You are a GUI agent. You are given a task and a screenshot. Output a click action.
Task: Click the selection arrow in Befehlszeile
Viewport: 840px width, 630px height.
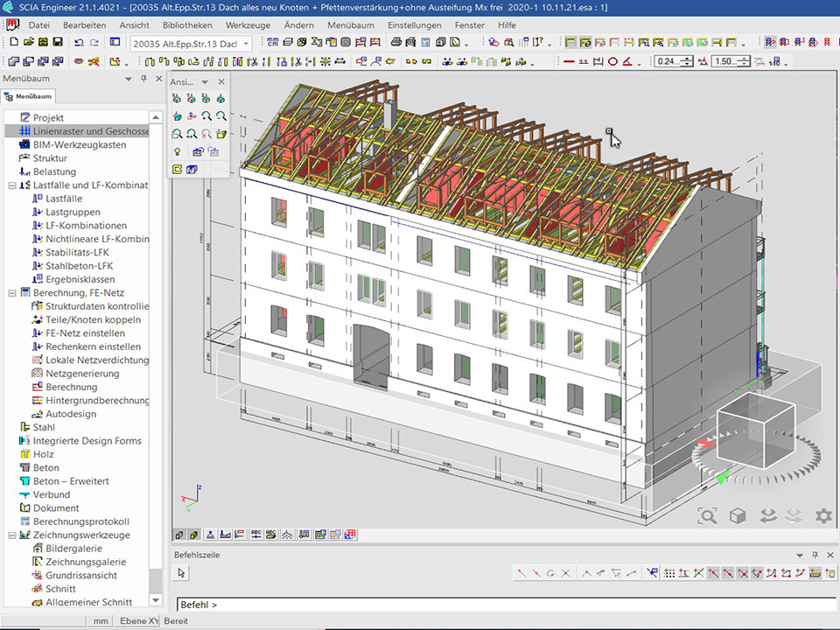tap(182, 573)
